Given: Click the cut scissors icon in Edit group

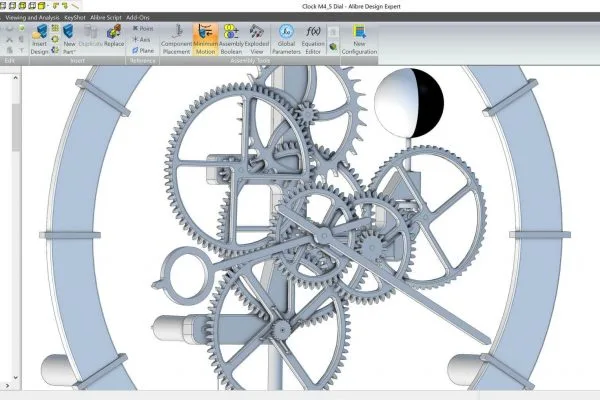Looking at the screenshot, I should click(x=10, y=39).
